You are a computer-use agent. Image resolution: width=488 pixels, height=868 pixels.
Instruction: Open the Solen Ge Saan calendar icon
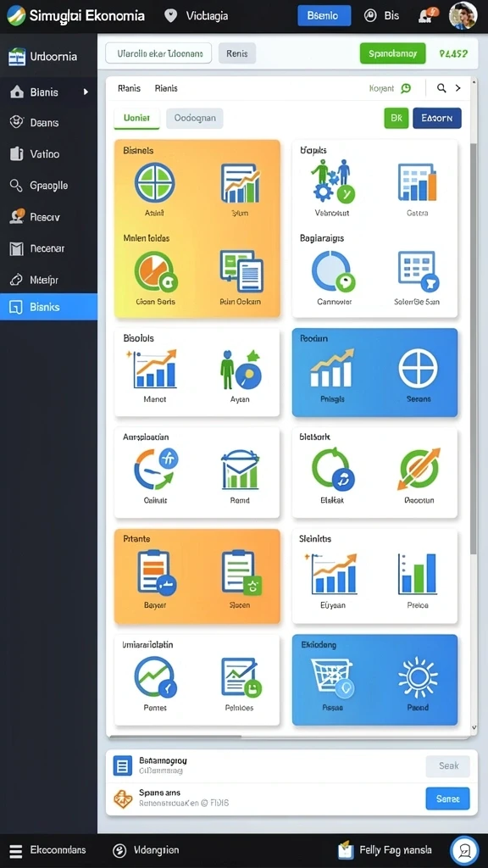[x=419, y=271]
